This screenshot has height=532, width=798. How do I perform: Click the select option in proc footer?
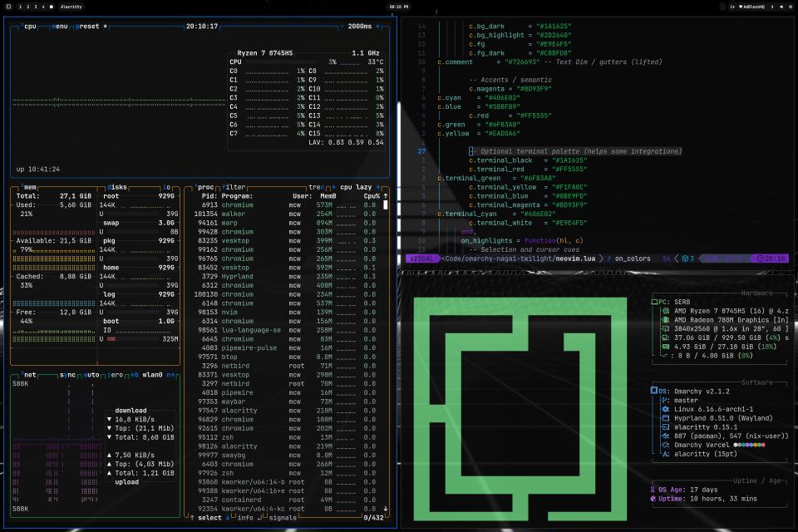click(x=209, y=518)
